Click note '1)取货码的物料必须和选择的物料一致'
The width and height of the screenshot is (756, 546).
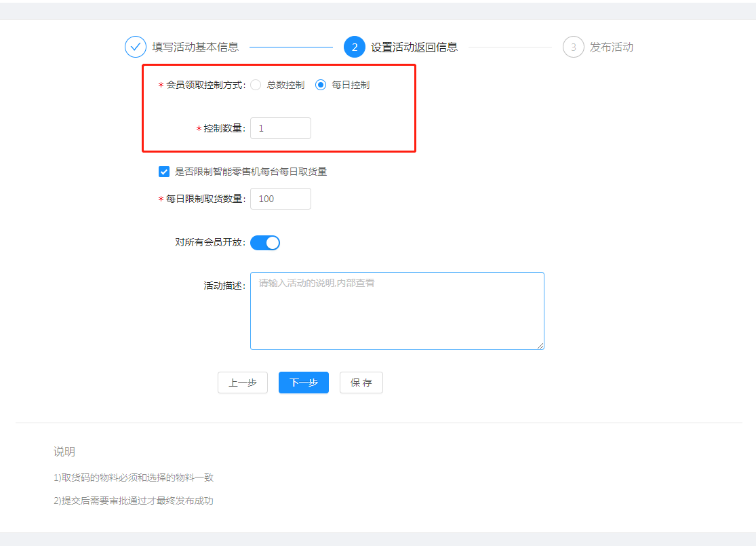tap(134, 477)
